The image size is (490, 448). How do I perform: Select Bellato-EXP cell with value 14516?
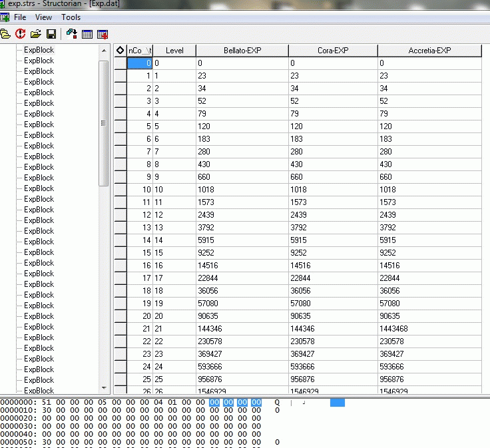pyautogui.click(x=242, y=266)
